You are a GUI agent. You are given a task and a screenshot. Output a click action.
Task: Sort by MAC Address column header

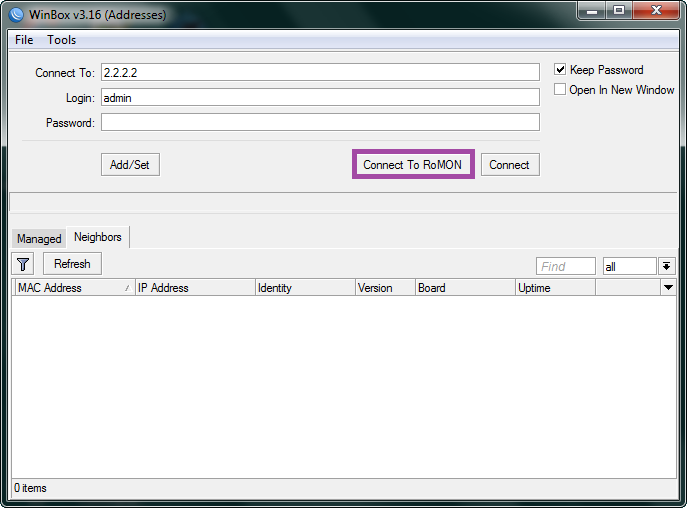(x=74, y=288)
